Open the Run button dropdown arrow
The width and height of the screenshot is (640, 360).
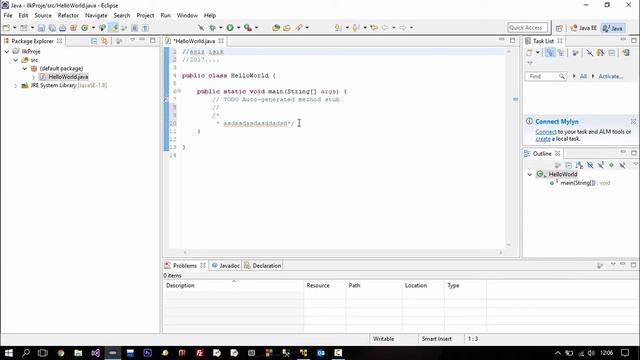(x=238, y=28)
